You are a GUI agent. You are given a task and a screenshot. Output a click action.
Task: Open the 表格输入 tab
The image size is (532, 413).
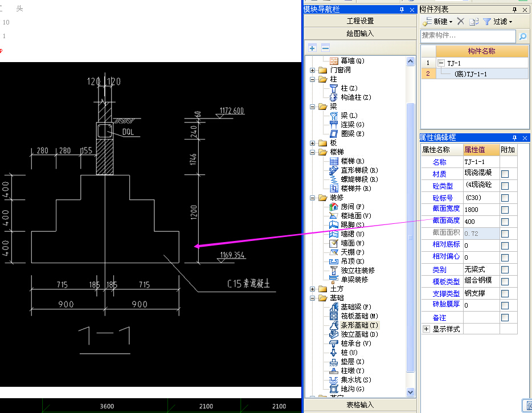pos(360,405)
